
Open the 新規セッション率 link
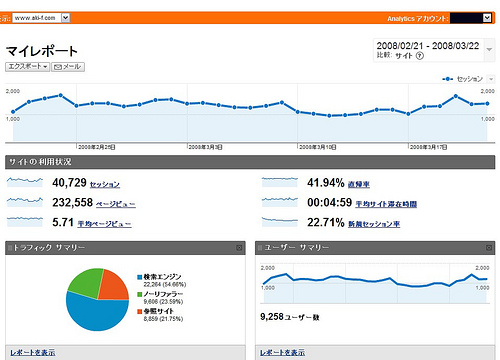[x=374, y=223]
